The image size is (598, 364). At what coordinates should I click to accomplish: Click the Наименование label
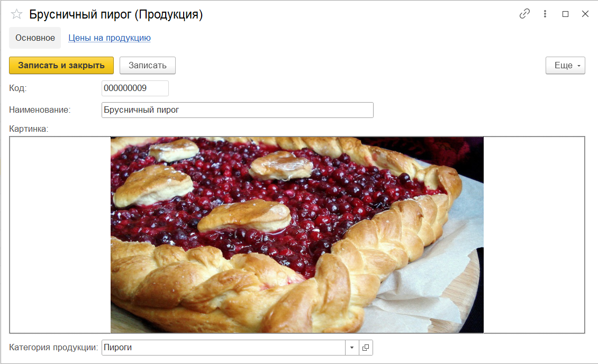pos(40,110)
